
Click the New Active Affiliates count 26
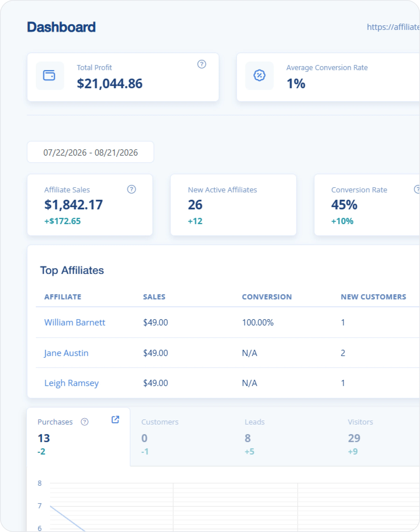tap(195, 205)
